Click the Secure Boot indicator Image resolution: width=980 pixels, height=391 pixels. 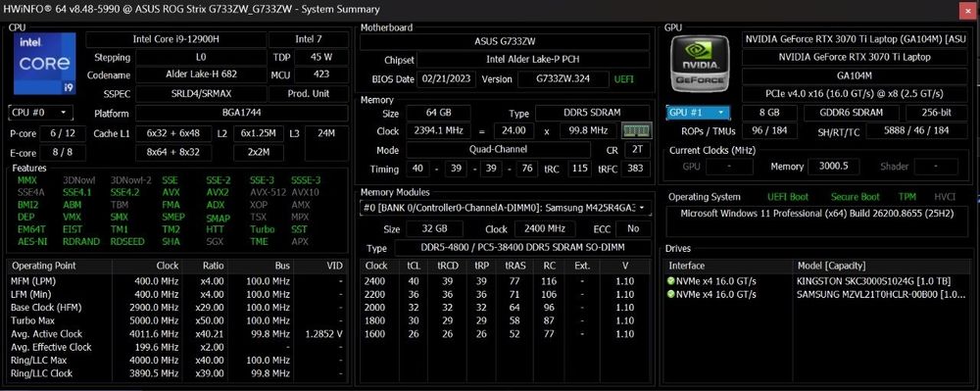855,197
